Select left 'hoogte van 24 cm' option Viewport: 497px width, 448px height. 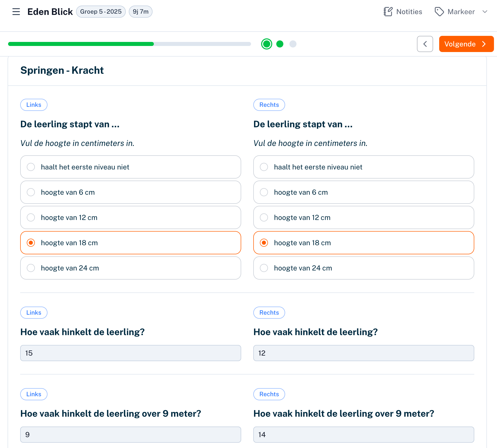click(131, 268)
